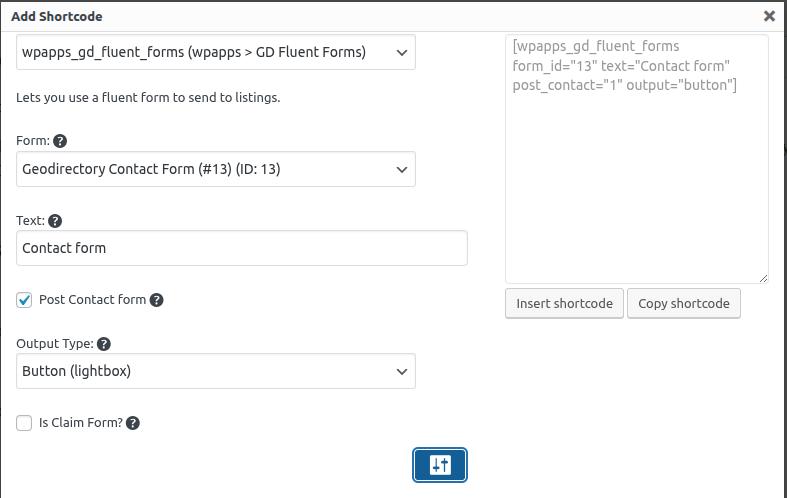
Task: Click help icon beside Is Claim Form
Action: click(x=133, y=423)
